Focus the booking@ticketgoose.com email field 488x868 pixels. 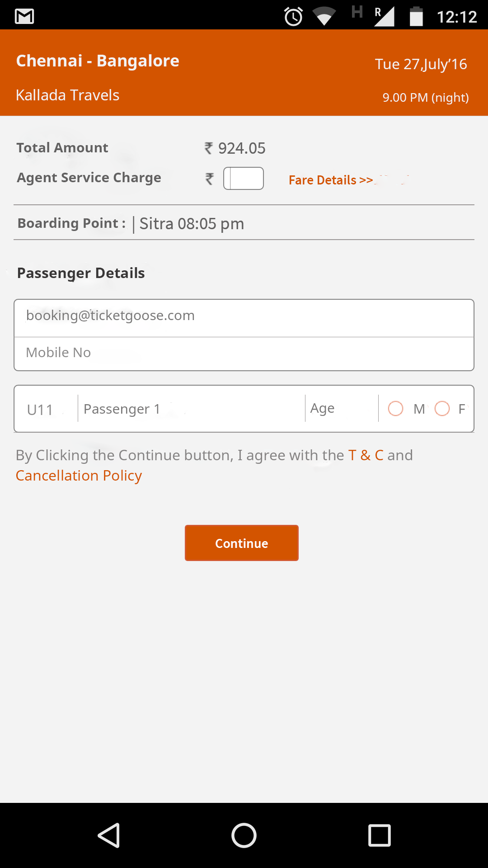click(x=244, y=318)
